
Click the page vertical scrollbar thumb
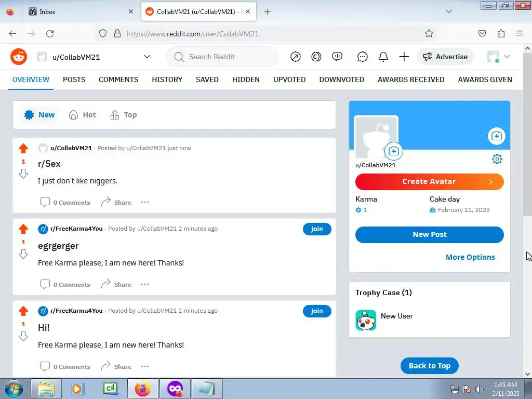coord(528,134)
